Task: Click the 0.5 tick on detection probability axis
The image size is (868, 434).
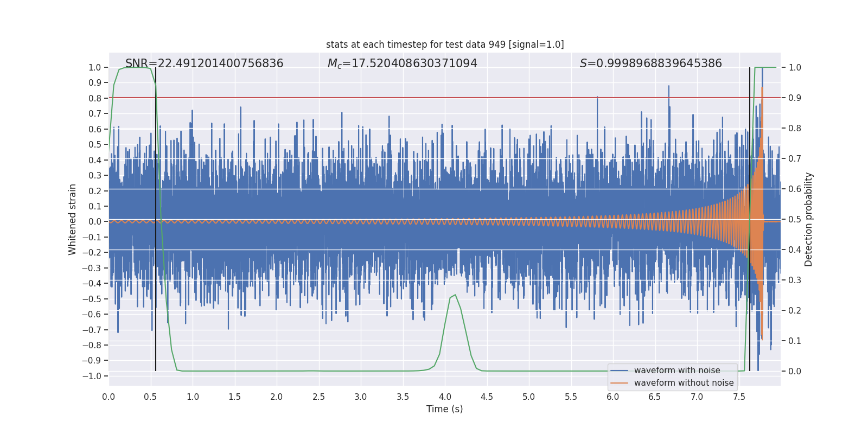Action: [795, 219]
